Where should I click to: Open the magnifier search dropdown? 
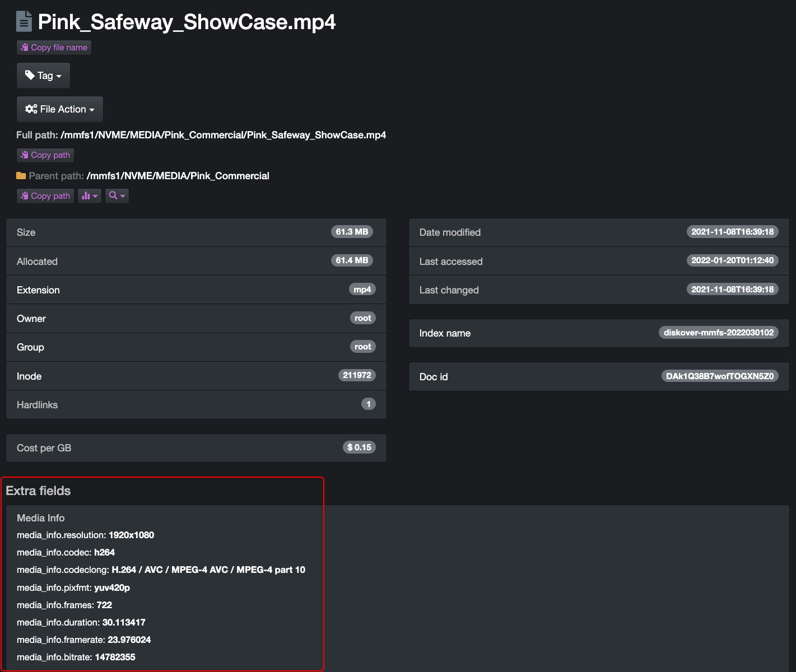point(117,196)
